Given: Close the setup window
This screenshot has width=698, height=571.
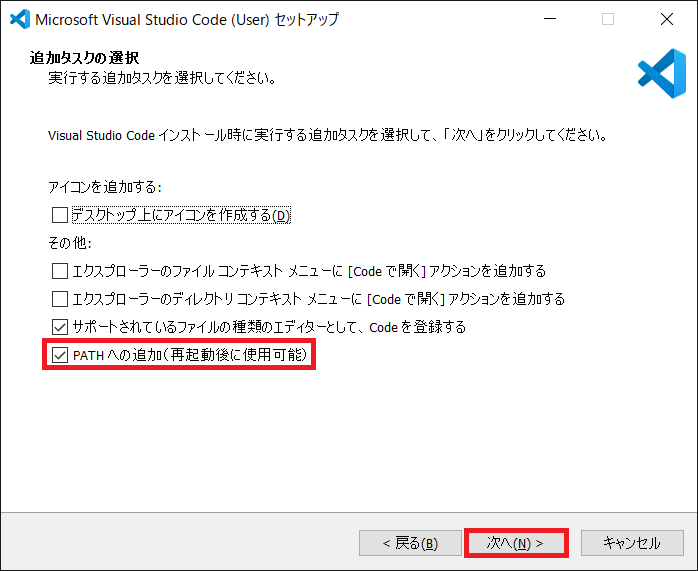Looking at the screenshot, I should [x=667, y=19].
